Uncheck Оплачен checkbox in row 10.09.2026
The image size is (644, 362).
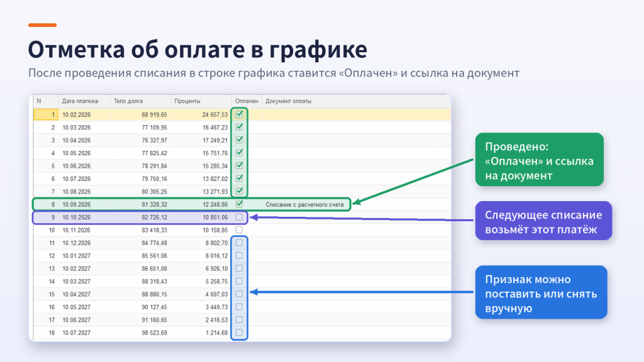point(239,204)
